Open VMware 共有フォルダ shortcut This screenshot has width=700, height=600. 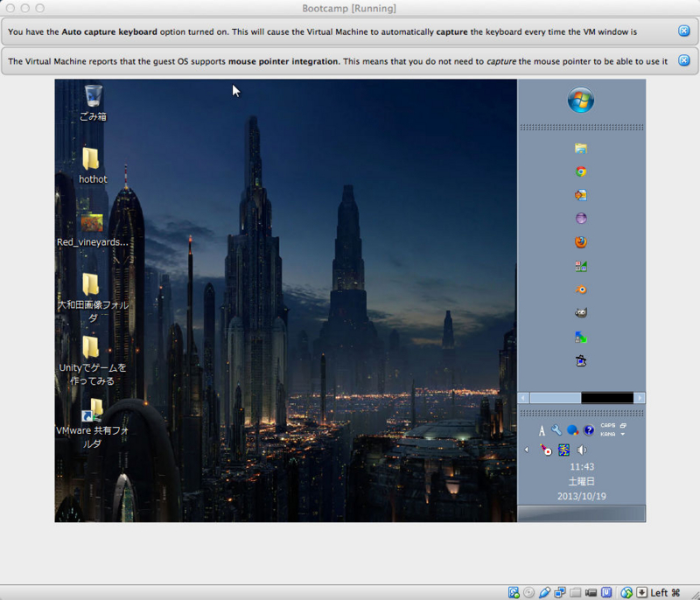[x=93, y=424]
